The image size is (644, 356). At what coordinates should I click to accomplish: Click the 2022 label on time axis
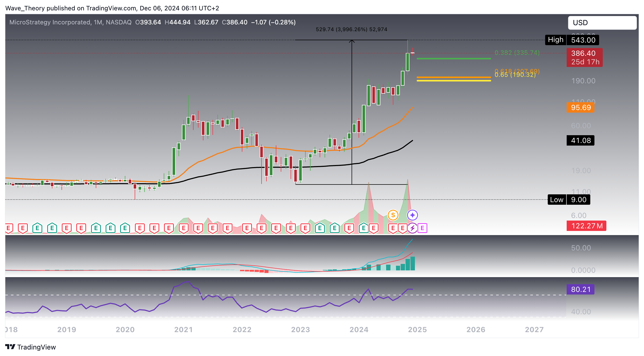pyautogui.click(x=242, y=330)
